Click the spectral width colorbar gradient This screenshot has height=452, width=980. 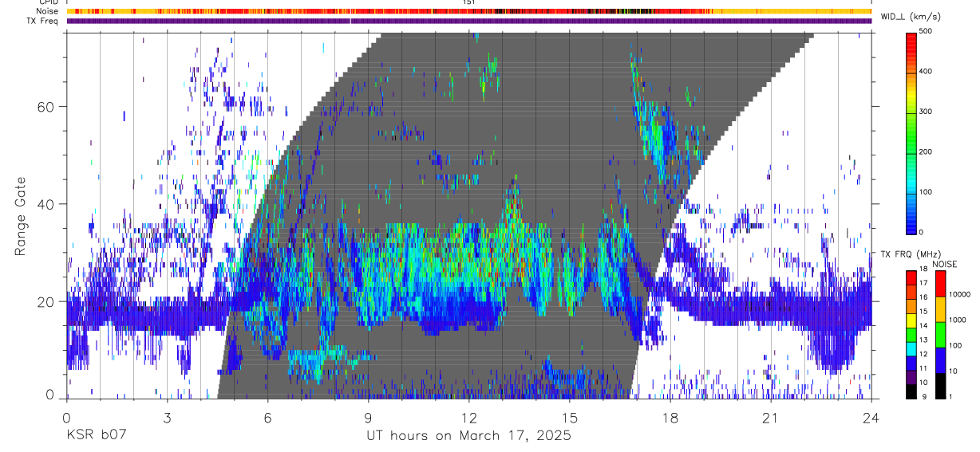[x=911, y=132]
